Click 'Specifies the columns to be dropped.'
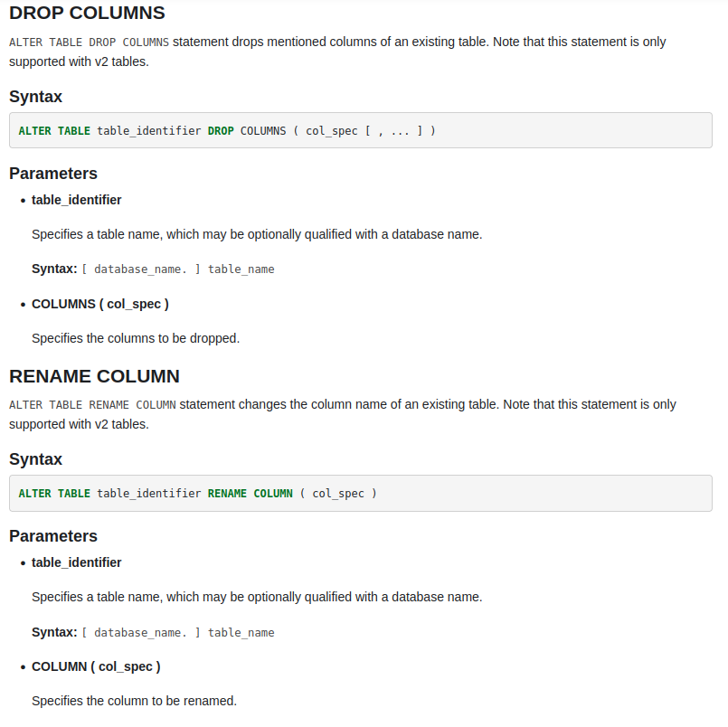Image resolution: width=728 pixels, height=727 pixels. [x=136, y=338]
